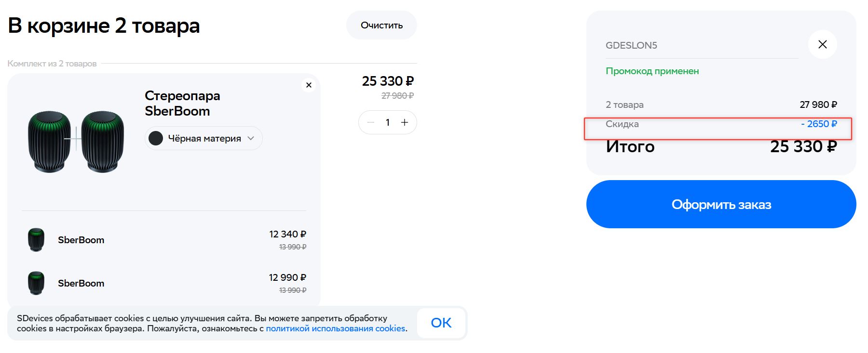This screenshot has height=353, width=868.
Task: Open the Чёрная материя color dropdown
Action: [x=203, y=139]
